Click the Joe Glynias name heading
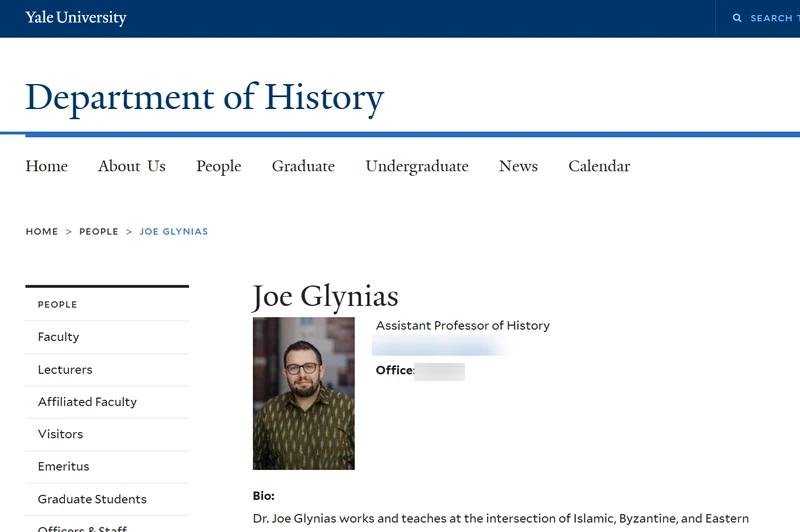The image size is (800, 532). pyautogui.click(x=326, y=297)
